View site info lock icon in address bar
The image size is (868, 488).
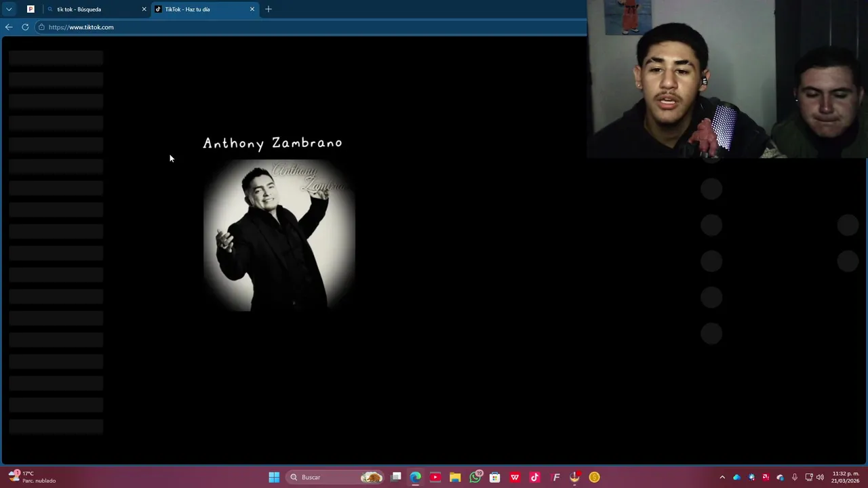tap(41, 27)
